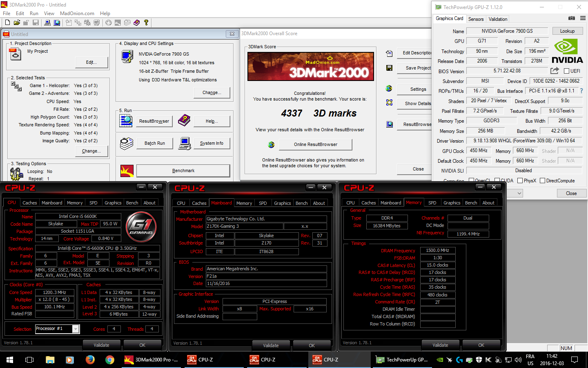Click the Online ResultBrowser button
The image size is (588, 368).
(316, 144)
